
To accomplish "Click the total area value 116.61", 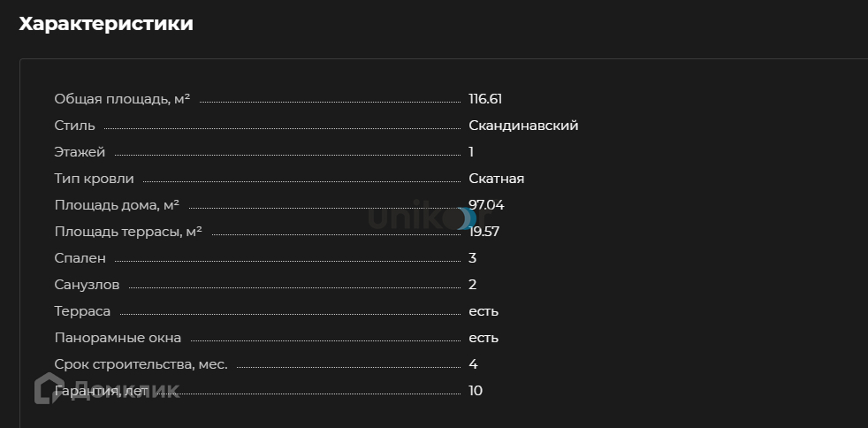I will point(485,99).
